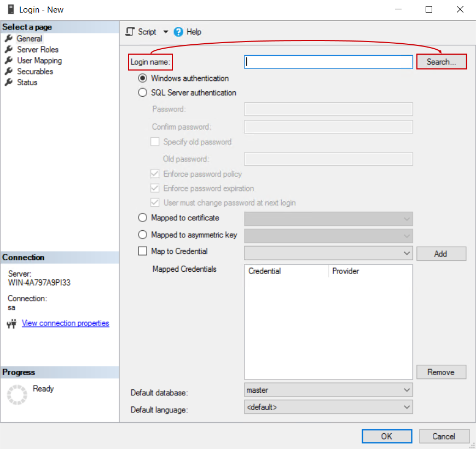The height and width of the screenshot is (449, 476).
Task: Click in the Login name text field
Action: (328, 62)
